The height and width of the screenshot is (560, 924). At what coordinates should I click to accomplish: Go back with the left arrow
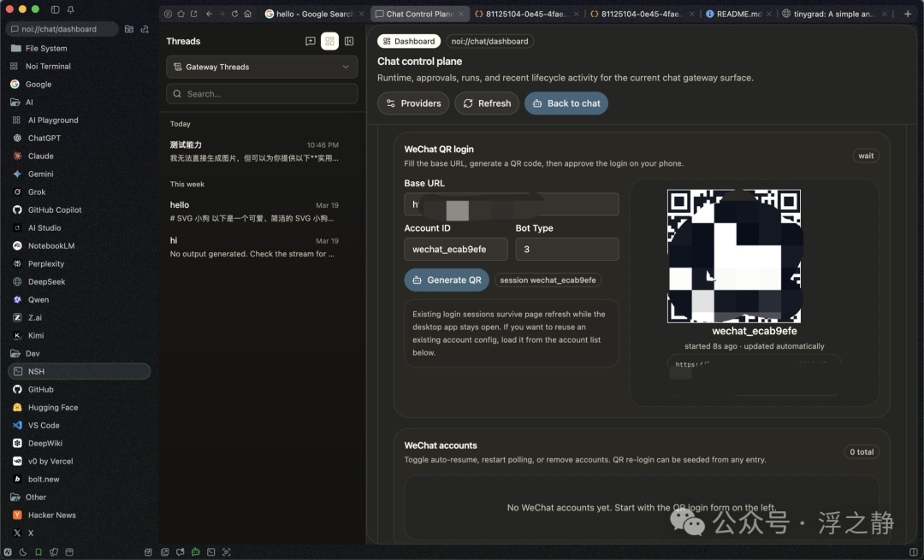[209, 14]
